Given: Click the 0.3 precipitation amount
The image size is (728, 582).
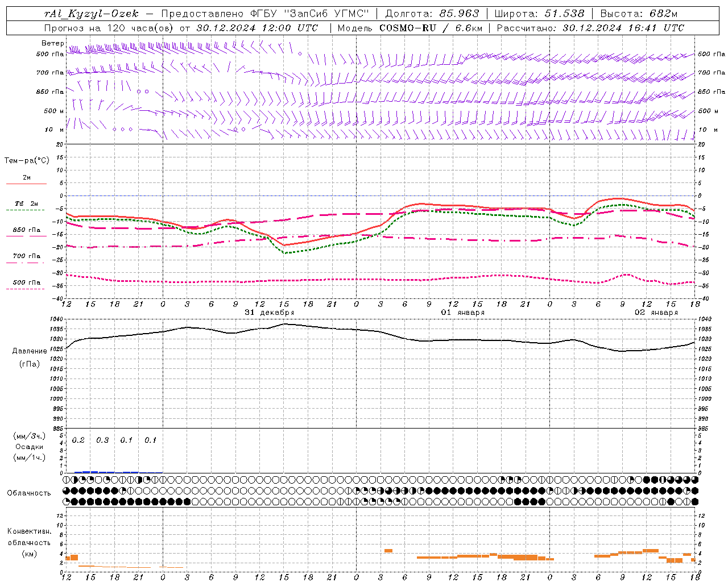Looking at the screenshot, I should (x=102, y=440).
